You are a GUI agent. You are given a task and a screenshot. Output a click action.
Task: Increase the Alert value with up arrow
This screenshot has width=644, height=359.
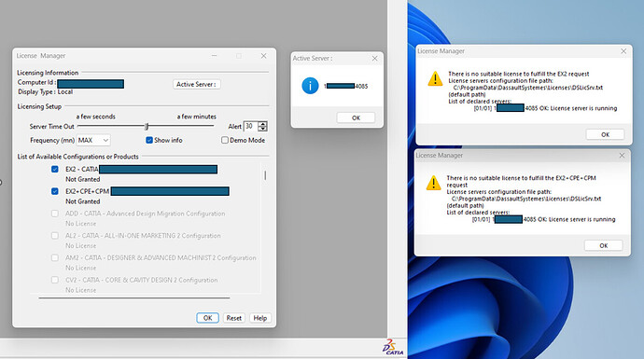coord(263,124)
